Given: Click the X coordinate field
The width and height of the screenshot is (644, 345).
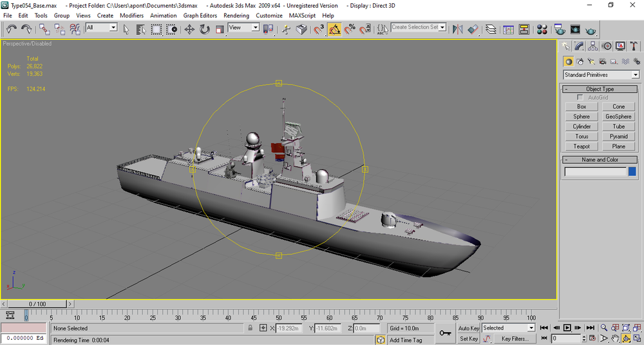Looking at the screenshot, I should [289, 328].
